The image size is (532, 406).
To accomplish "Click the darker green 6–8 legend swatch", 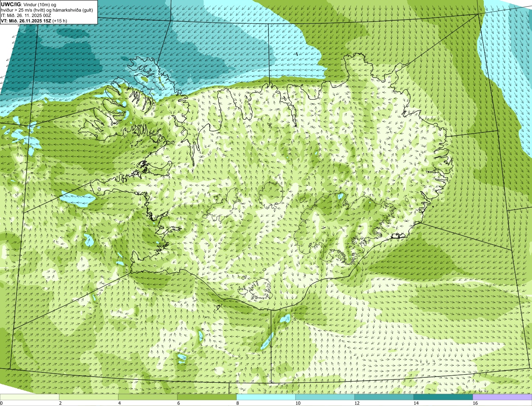I will coord(207,397).
